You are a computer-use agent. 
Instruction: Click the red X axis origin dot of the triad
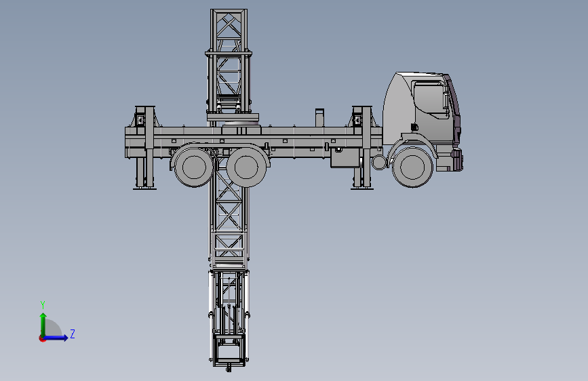42,338
